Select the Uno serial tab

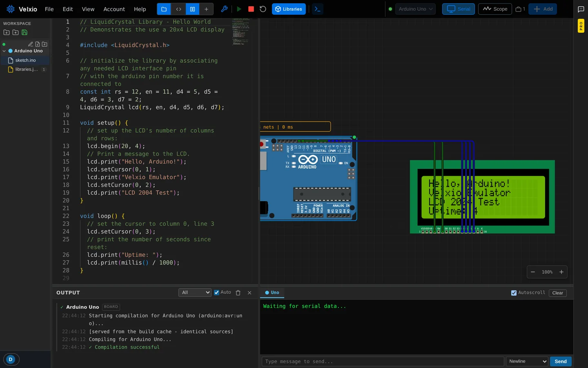coord(272,293)
